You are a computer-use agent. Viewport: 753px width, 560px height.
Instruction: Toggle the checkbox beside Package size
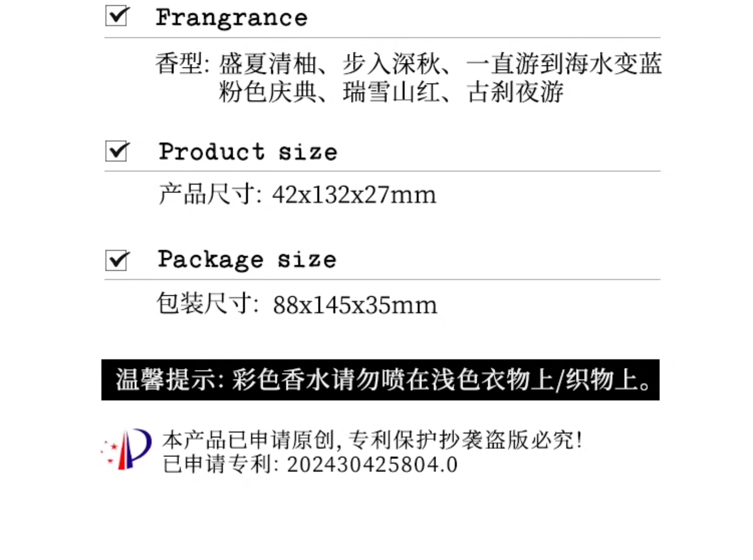pyautogui.click(x=116, y=260)
